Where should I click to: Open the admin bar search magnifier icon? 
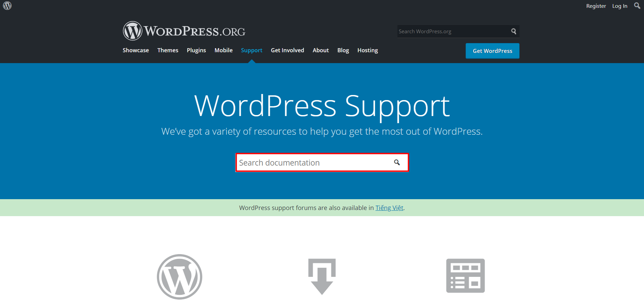coord(637,6)
